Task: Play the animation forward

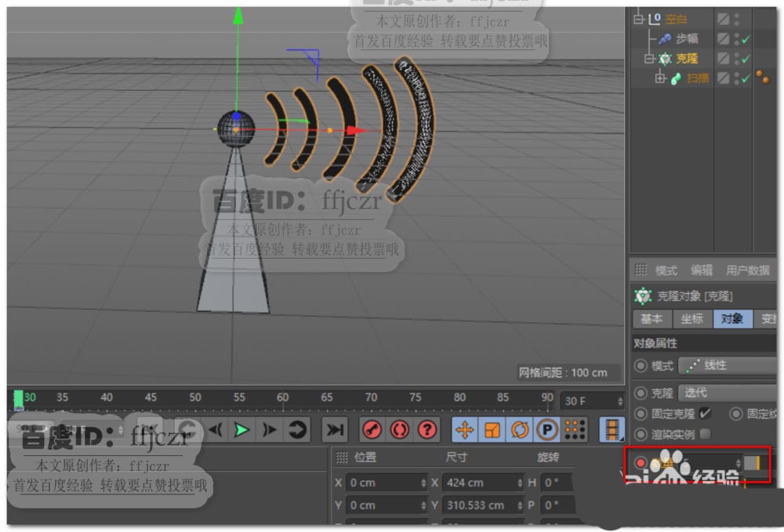Action: pos(242,429)
